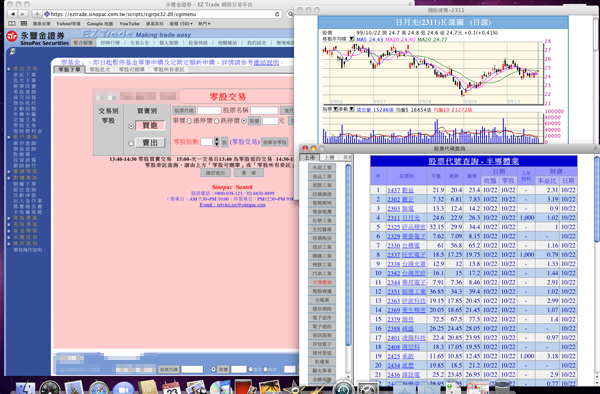
Task: Click 確認送出 submit button
Action: tap(215, 173)
